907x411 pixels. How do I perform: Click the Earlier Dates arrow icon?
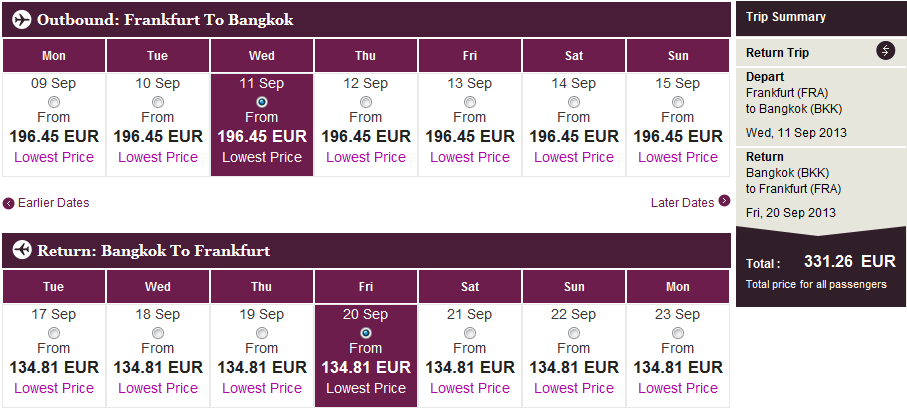[x=9, y=203]
